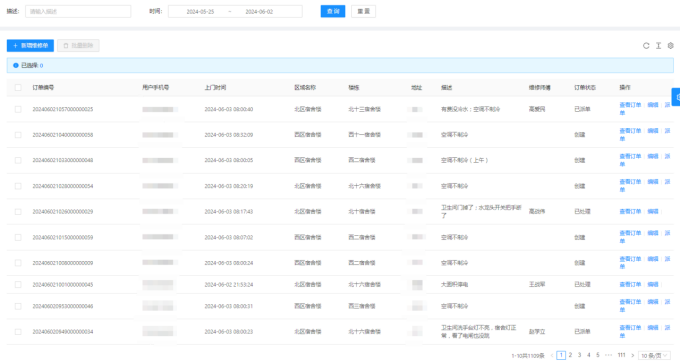681x362 pixels.
Task: Focus the description search input field
Action: click(78, 11)
